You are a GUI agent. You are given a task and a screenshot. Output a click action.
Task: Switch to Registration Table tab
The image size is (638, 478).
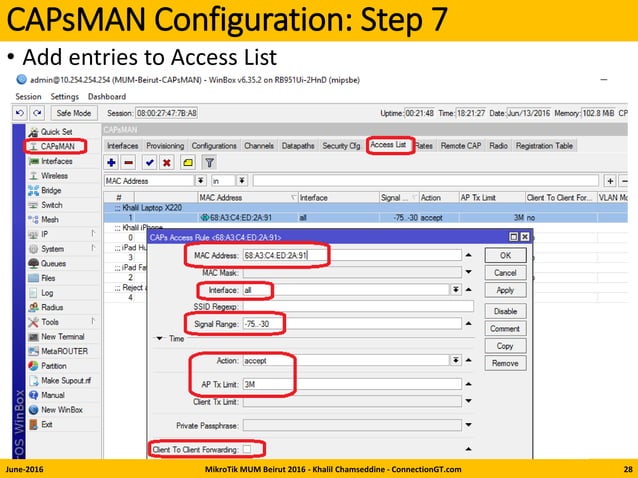[544, 146]
